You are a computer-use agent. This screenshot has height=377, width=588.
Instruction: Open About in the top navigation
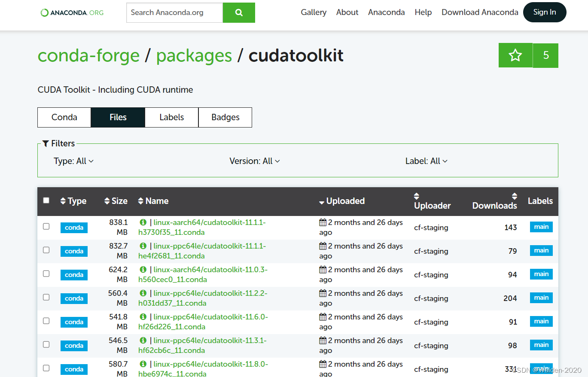(x=347, y=12)
